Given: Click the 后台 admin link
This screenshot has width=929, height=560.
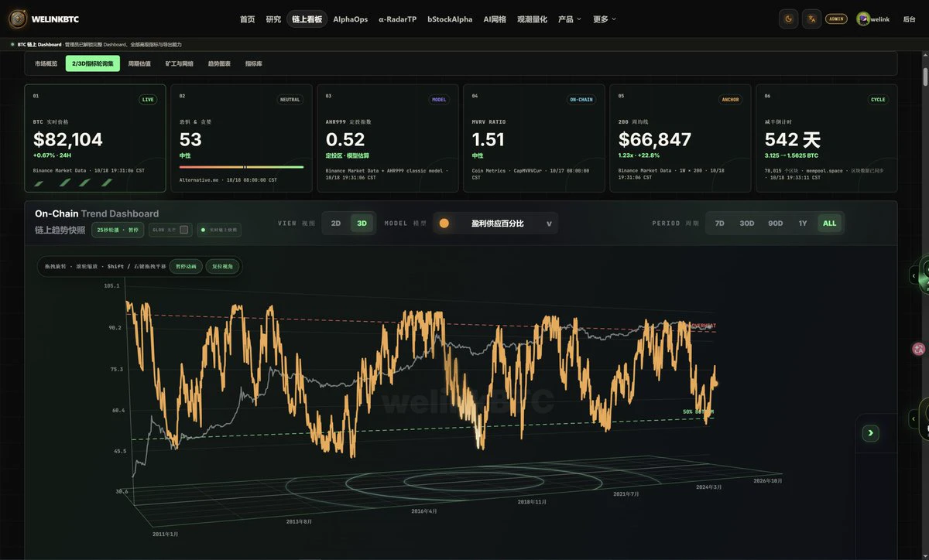Looking at the screenshot, I should tap(909, 19).
